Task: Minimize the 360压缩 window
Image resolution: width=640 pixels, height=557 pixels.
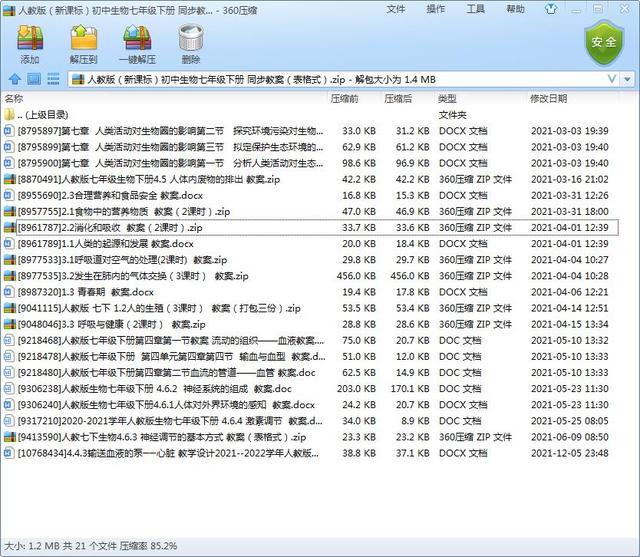Action: [x=576, y=9]
